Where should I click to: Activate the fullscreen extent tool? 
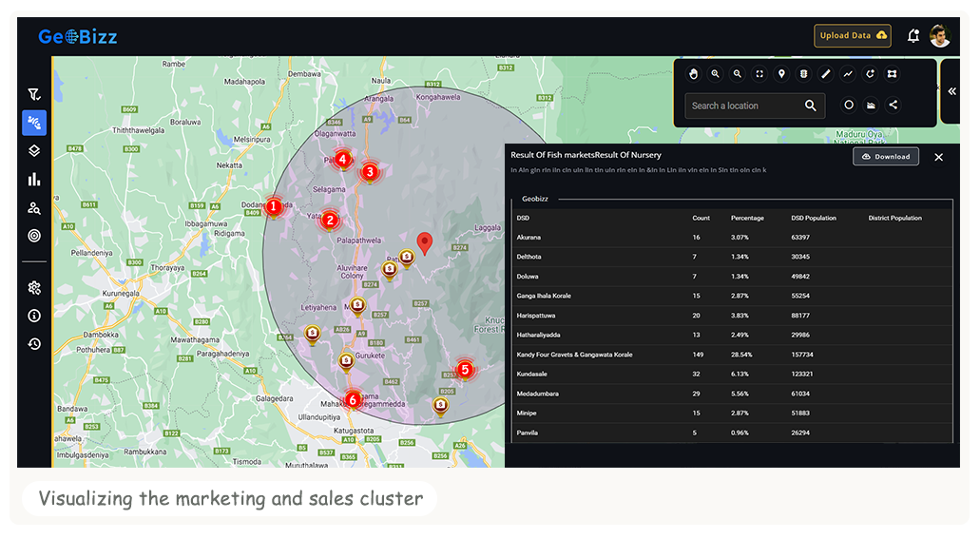(759, 74)
